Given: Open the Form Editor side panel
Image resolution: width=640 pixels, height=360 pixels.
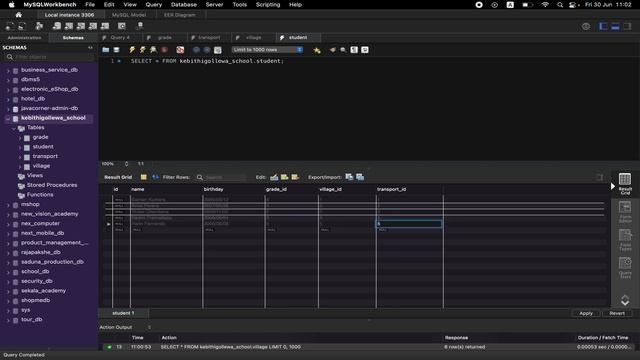Looking at the screenshot, I should (x=625, y=211).
